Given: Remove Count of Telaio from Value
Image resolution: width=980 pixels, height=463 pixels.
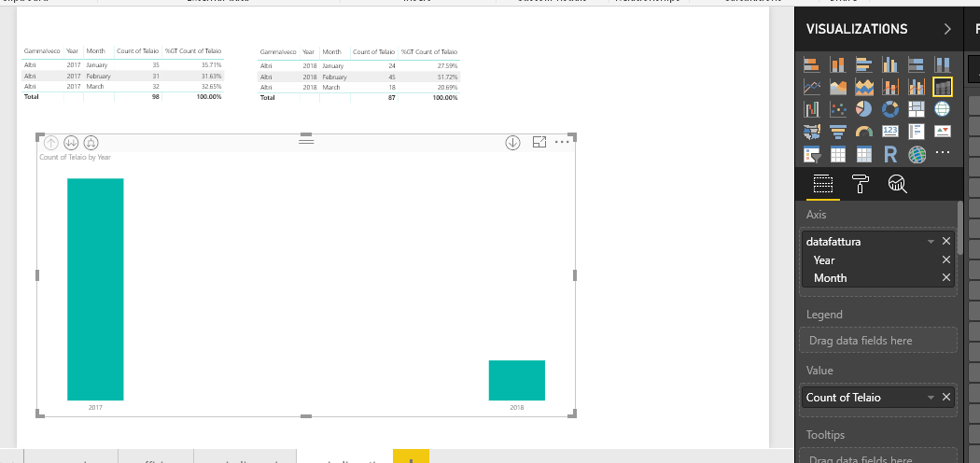Looking at the screenshot, I should click(x=946, y=397).
